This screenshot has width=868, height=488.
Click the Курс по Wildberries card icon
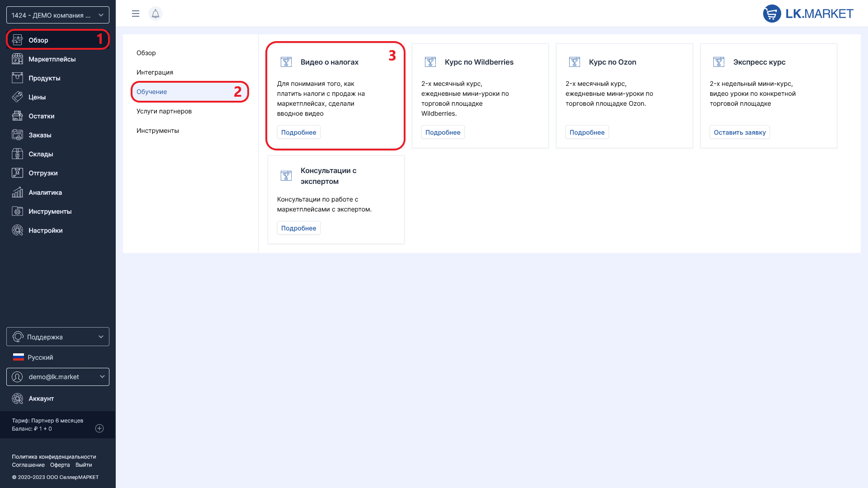pos(430,62)
